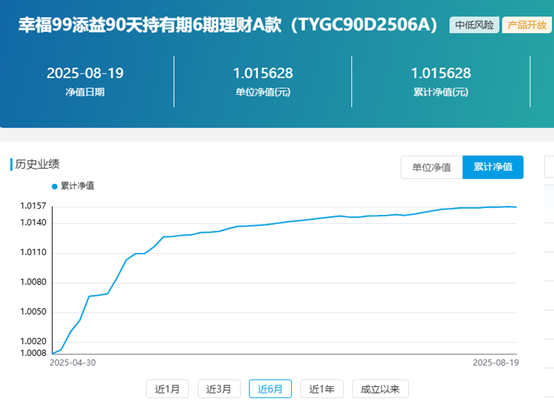Image resolution: width=554 pixels, height=405 pixels.
Task: Choose the 近1年 period button
Action: 322,389
